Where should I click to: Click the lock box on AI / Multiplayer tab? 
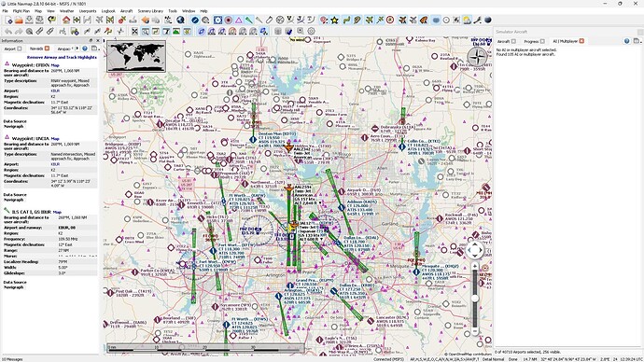[581, 41]
